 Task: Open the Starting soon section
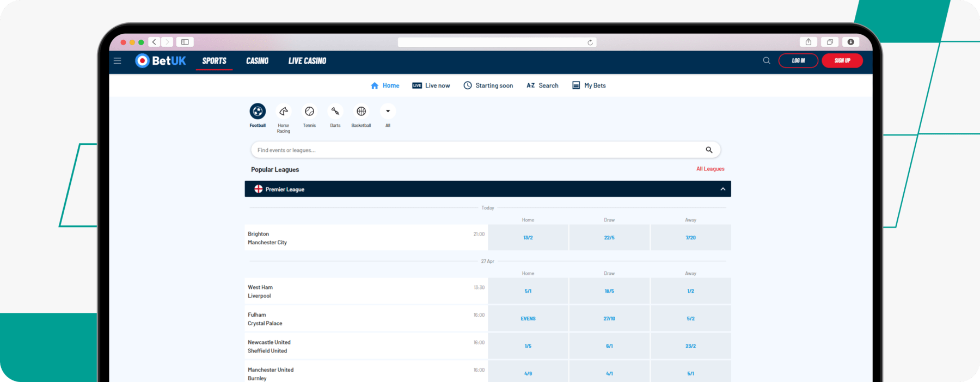point(488,85)
